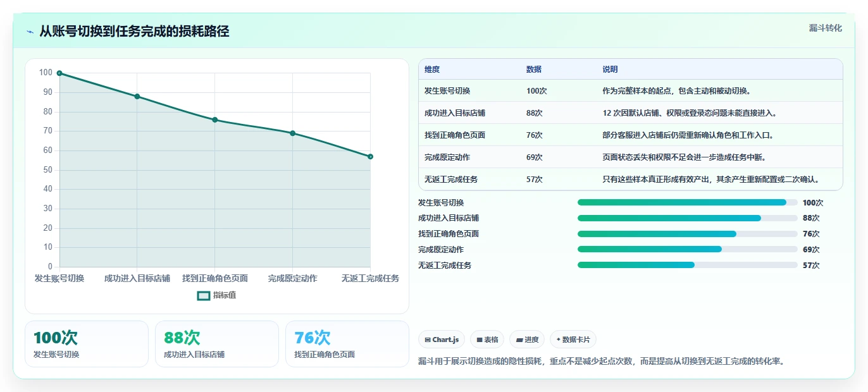This screenshot has width=868, height=392.
Task: Toggle the 指标值 legend swatch
Action: pyautogui.click(x=204, y=295)
